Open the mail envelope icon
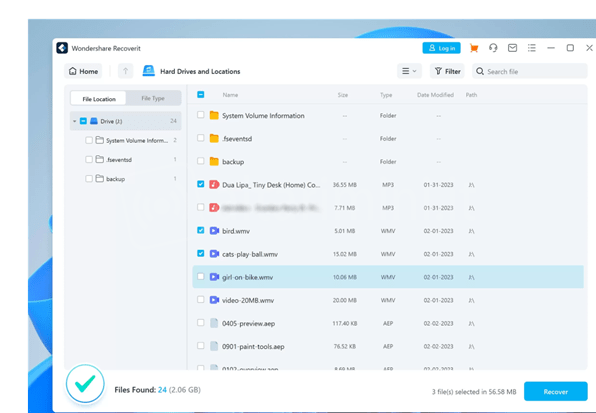 pos(512,48)
